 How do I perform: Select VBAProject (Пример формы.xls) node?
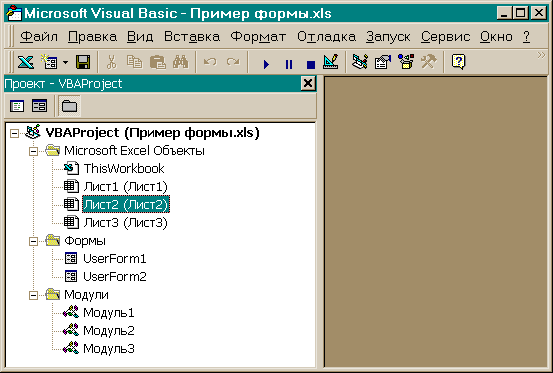pyautogui.click(x=152, y=133)
